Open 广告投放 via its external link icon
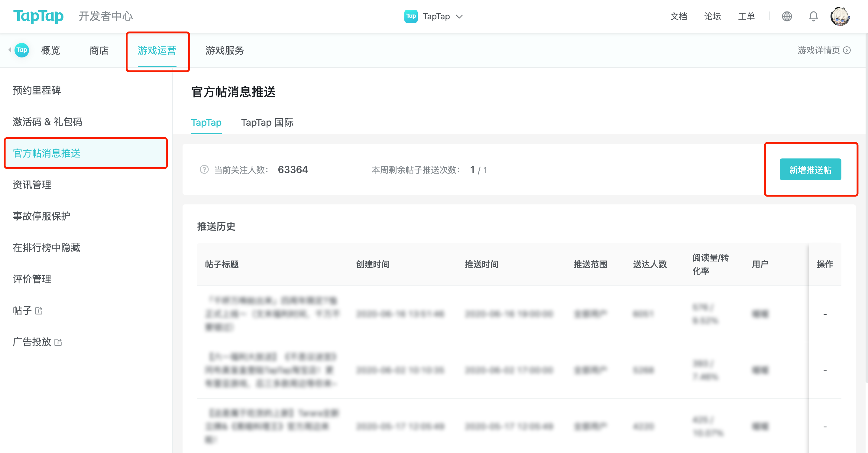The height and width of the screenshot is (453, 868). click(59, 342)
